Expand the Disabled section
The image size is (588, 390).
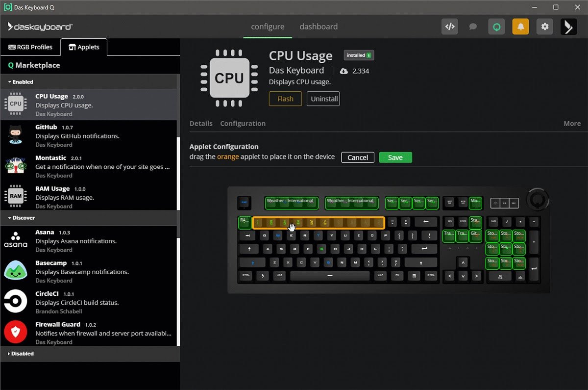[x=21, y=353]
